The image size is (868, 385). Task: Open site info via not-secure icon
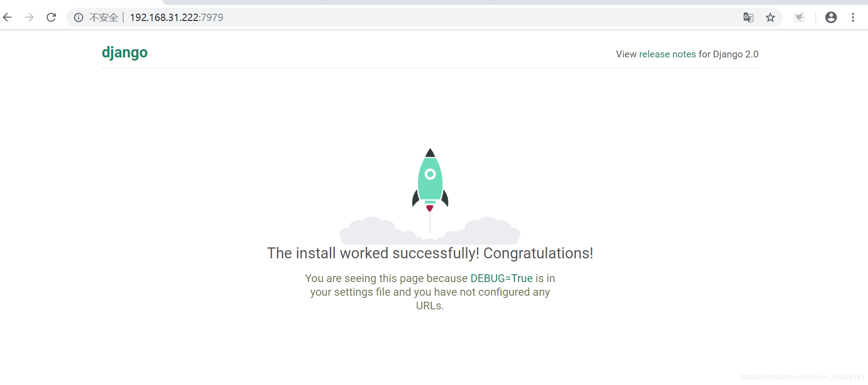coord(78,17)
